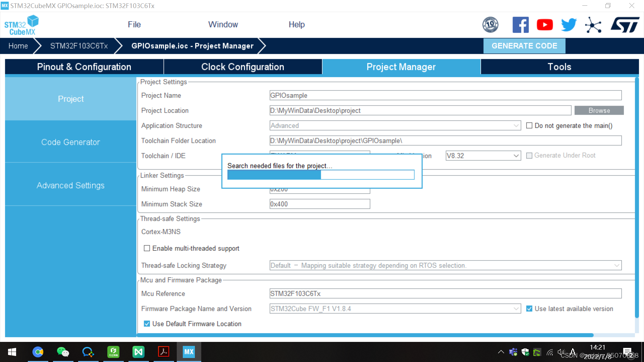Toggle Use Default Firmware Location checkbox

pyautogui.click(x=147, y=324)
